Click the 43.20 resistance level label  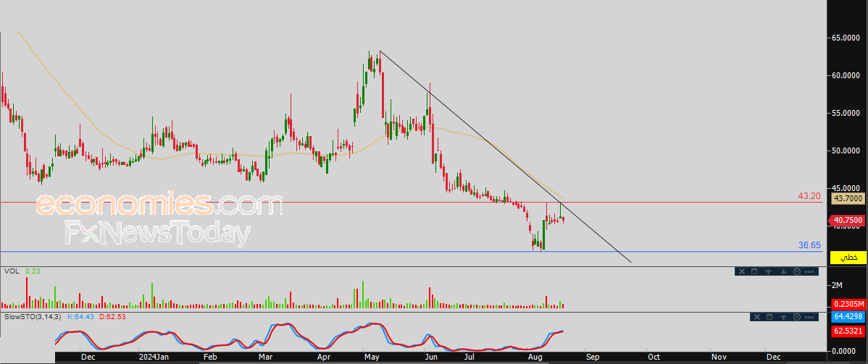tap(808, 196)
